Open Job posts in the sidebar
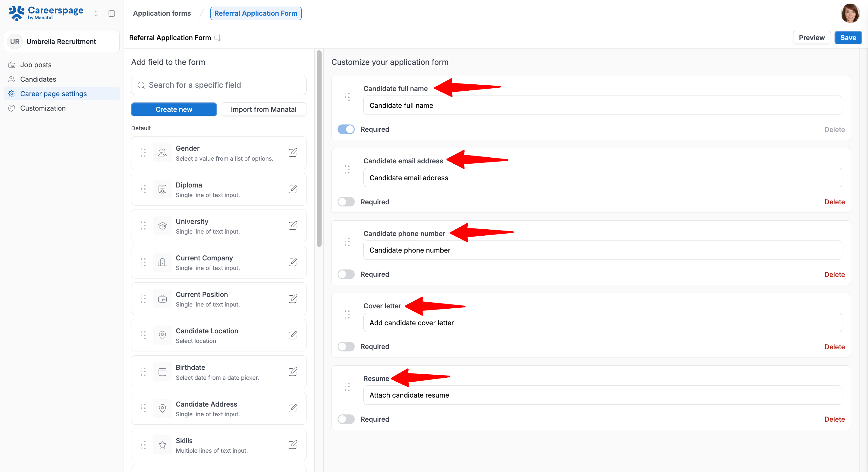Screen dimensions: 868x472 click(x=62, y=65)
